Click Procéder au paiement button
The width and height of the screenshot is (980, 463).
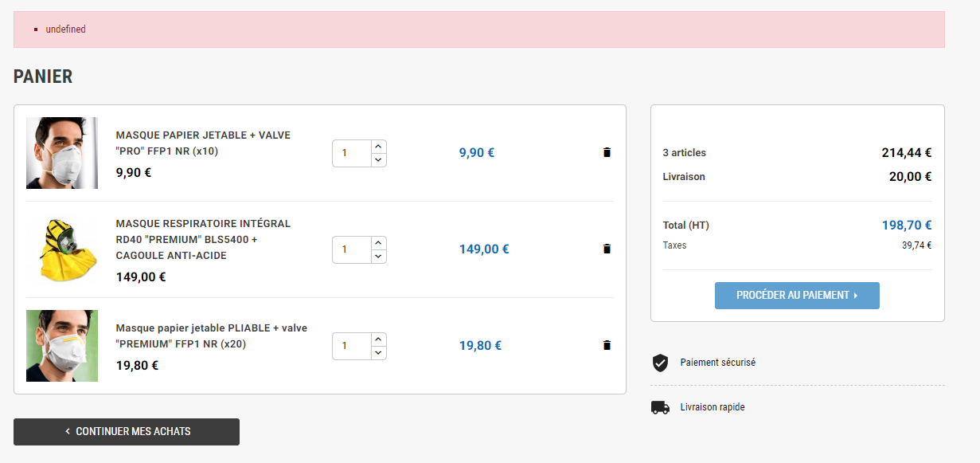797,295
